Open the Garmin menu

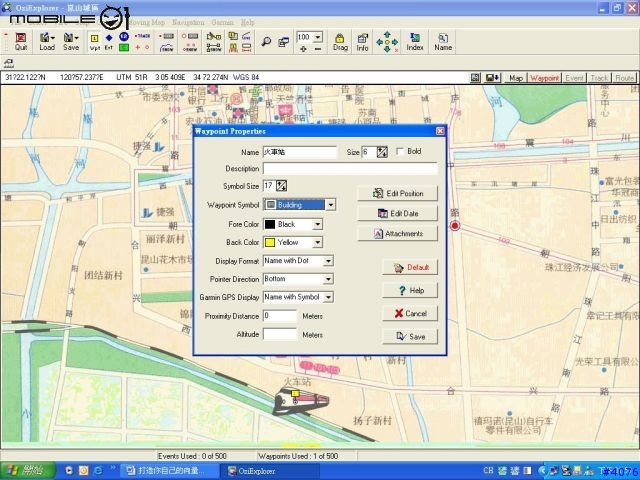[222, 22]
